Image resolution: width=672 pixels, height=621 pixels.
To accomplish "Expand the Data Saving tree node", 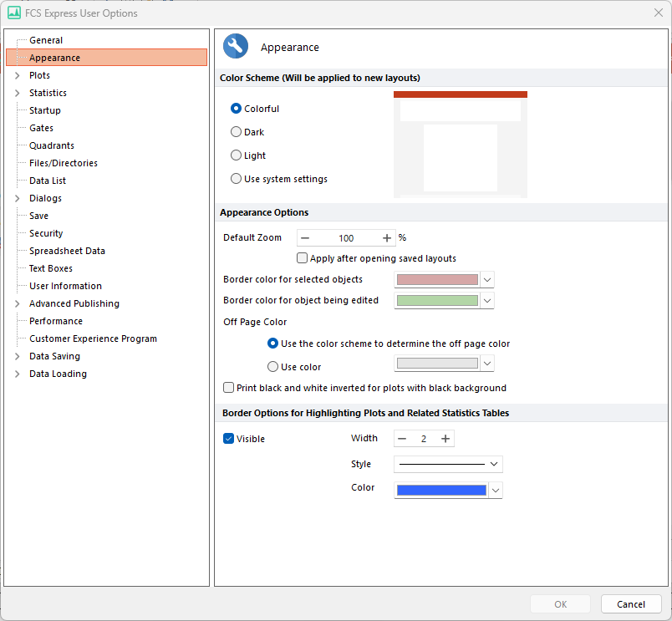I will coord(17,357).
